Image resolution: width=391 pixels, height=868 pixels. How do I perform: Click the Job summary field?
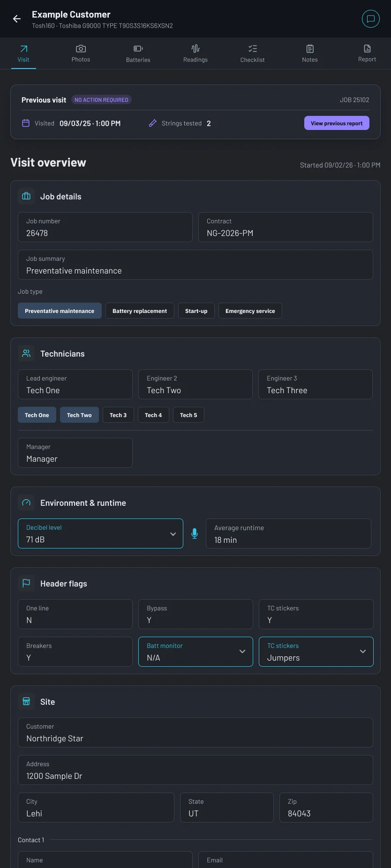195,265
